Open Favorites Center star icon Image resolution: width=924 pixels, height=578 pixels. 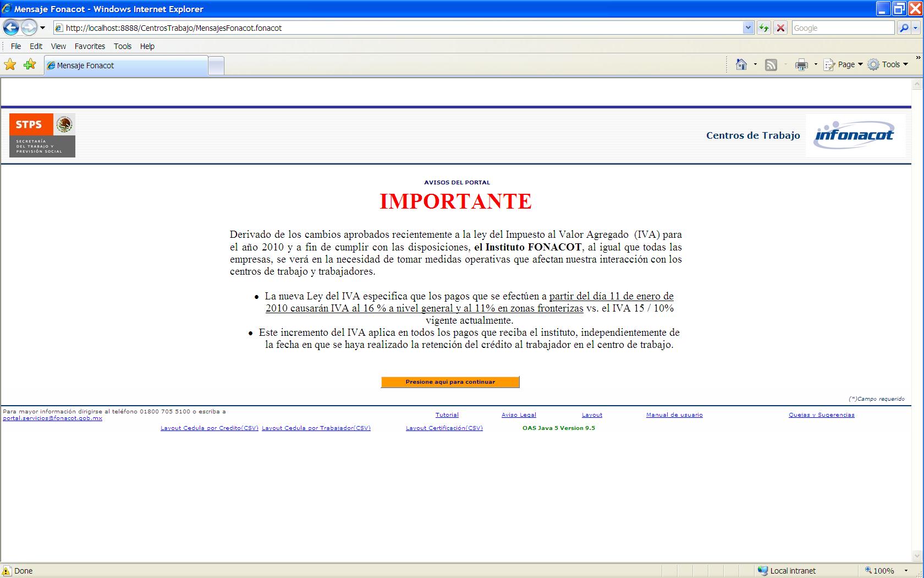click(10, 65)
